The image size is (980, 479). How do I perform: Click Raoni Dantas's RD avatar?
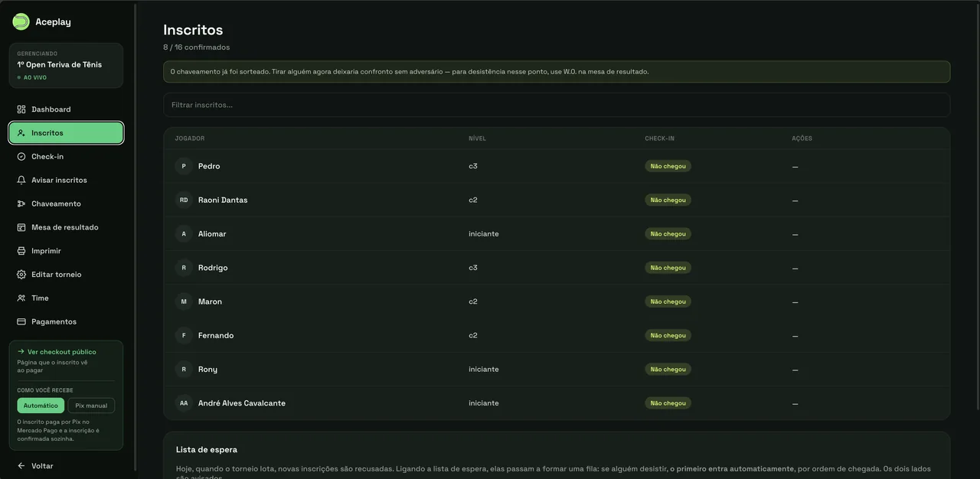184,200
